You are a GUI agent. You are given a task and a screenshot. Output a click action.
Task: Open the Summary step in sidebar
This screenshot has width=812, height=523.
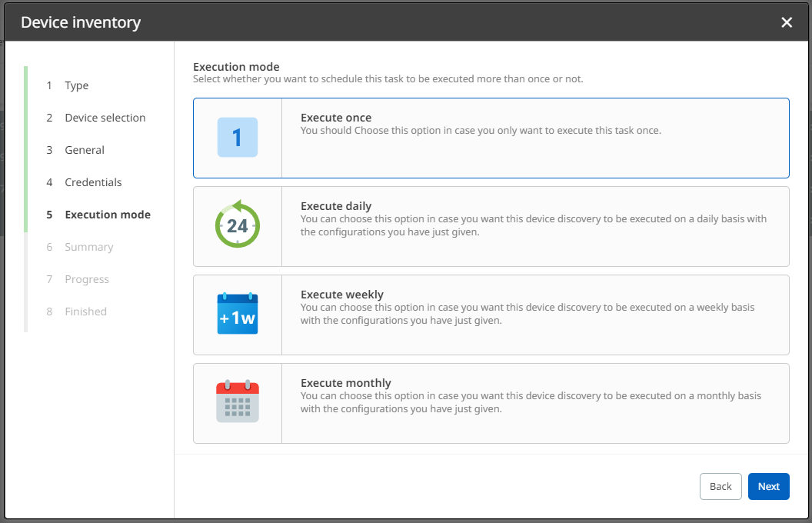pyautogui.click(x=88, y=247)
